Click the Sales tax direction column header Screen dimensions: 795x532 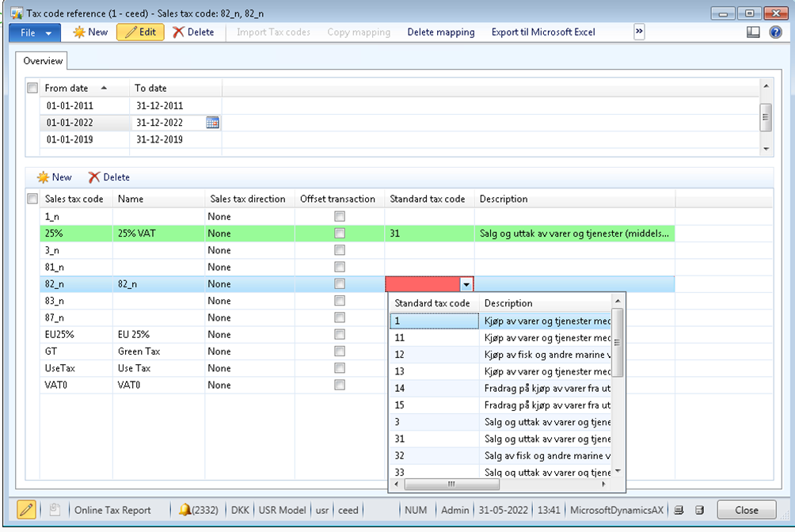pyautogui.click(x=248, y=199)
